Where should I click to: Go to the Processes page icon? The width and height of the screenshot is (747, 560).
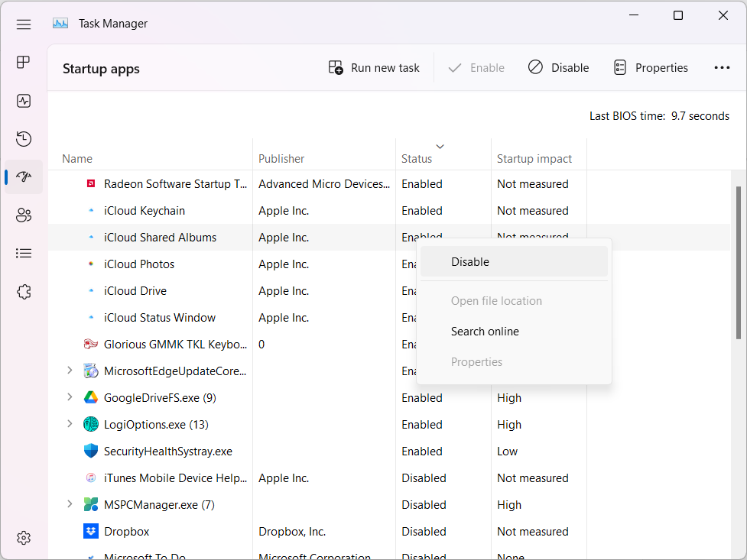pos(24,62)
